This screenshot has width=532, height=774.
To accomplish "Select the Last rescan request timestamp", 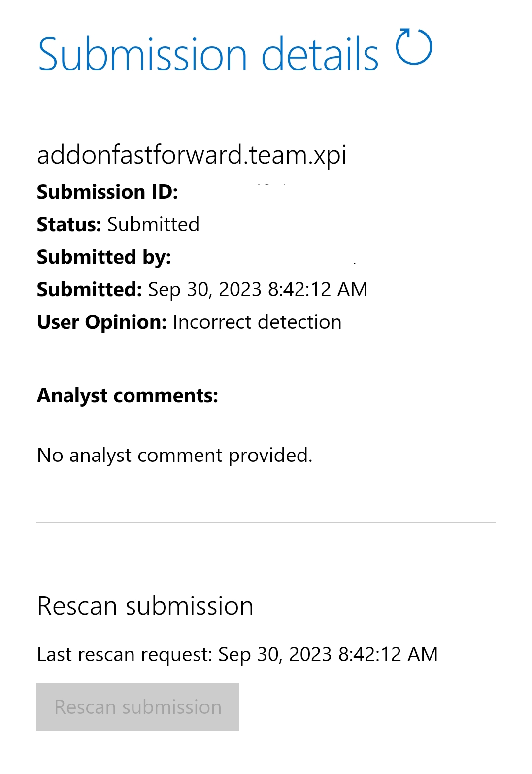I will coord(330,654).
